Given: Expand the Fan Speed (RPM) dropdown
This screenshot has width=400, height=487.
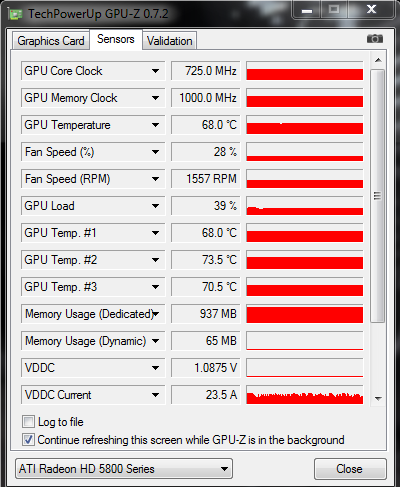Looking at the screenshot, I should pos(155,179).
